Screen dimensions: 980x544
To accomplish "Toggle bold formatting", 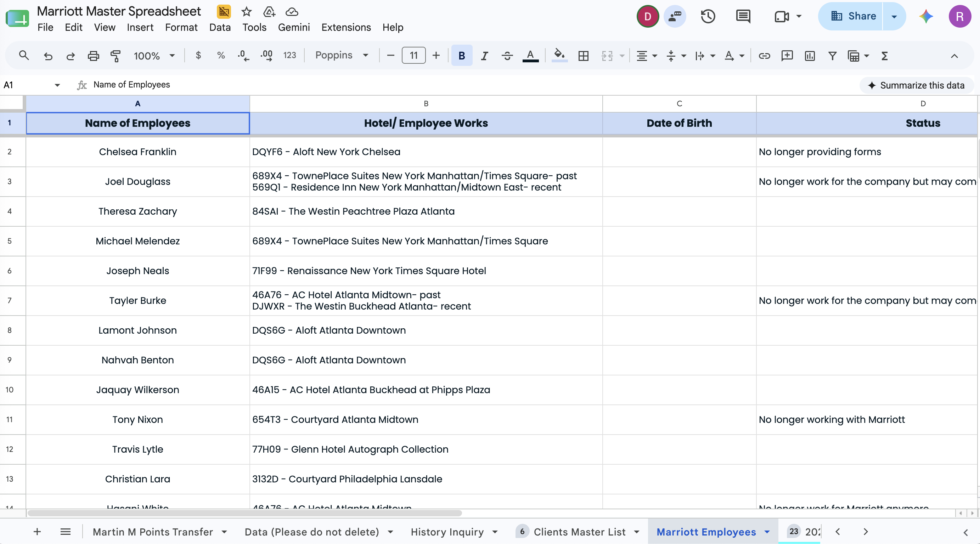I will pos(462,56).
